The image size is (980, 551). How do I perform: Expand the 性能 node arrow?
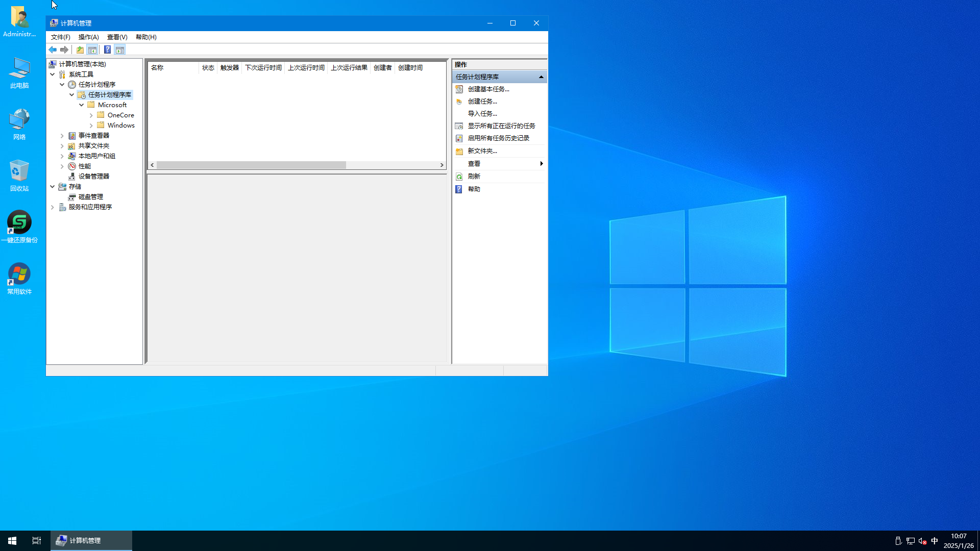click(x=62, y=166)
